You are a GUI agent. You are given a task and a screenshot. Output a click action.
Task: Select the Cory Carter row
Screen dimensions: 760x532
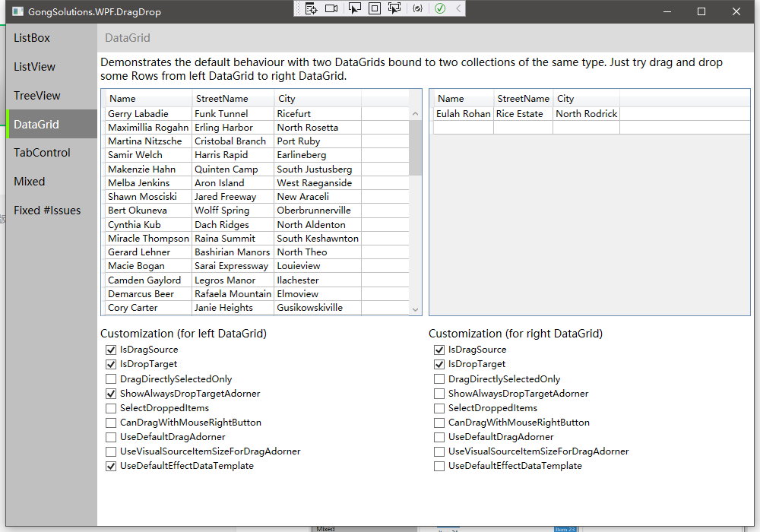tap(257, 308)
